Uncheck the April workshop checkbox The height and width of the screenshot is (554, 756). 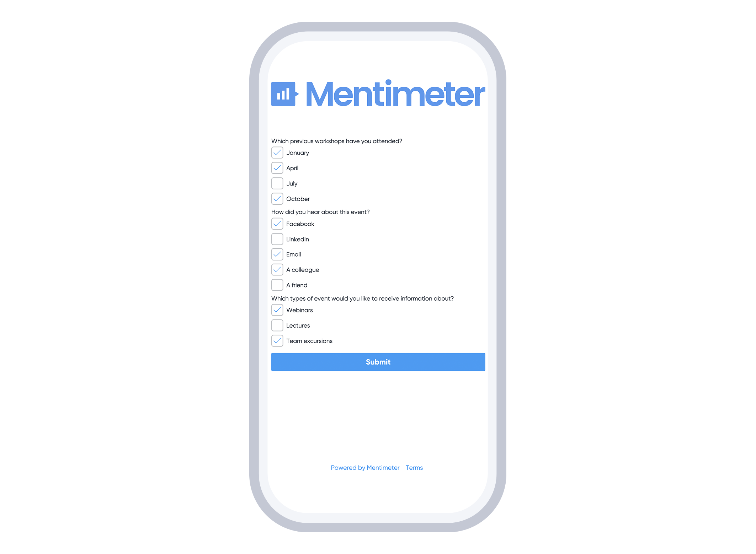[277, 168]
